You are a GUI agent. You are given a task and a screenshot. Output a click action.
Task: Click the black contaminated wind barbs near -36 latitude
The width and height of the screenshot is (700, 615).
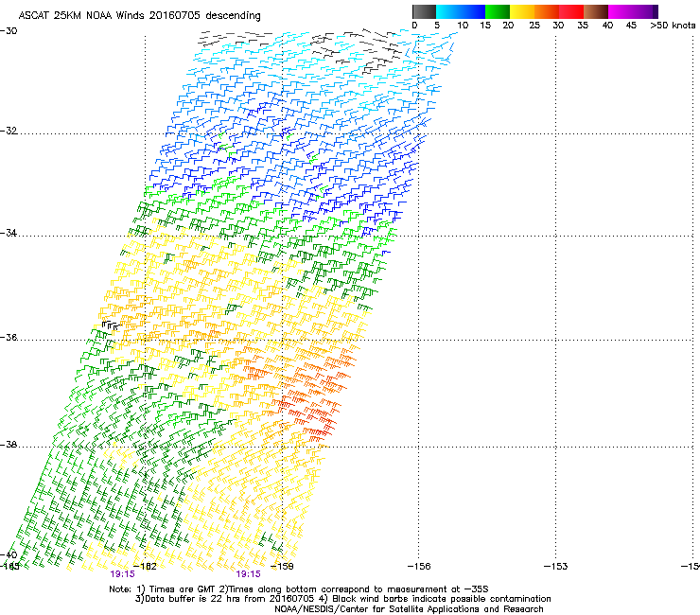click(x=112, y=325)
